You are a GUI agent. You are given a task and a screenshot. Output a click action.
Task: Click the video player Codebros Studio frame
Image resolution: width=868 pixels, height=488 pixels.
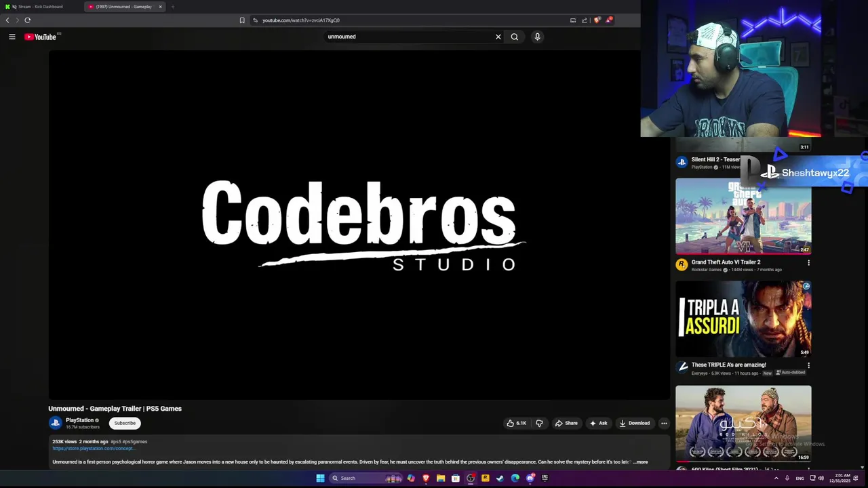[x=359, y=225]
